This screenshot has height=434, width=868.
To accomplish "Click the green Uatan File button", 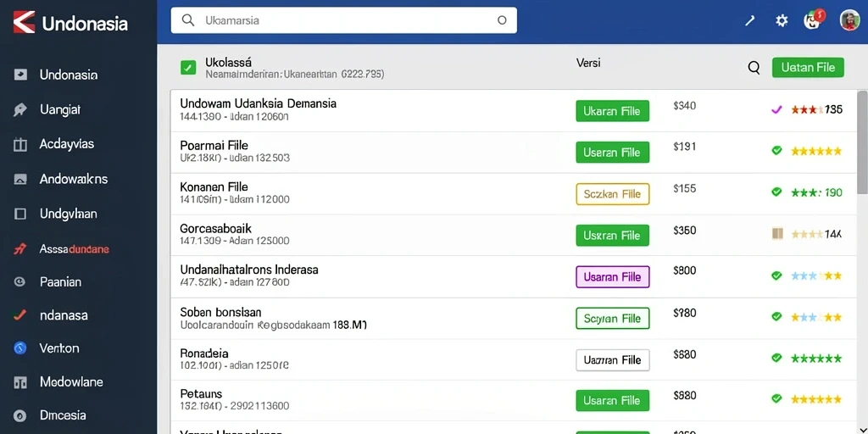I will coord(808,68).
